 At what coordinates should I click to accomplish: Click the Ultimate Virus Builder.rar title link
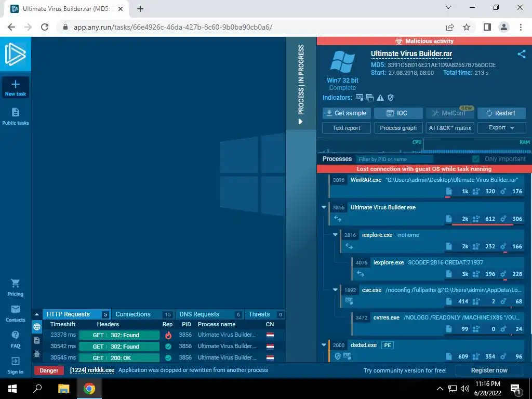[x=411, y=54]
